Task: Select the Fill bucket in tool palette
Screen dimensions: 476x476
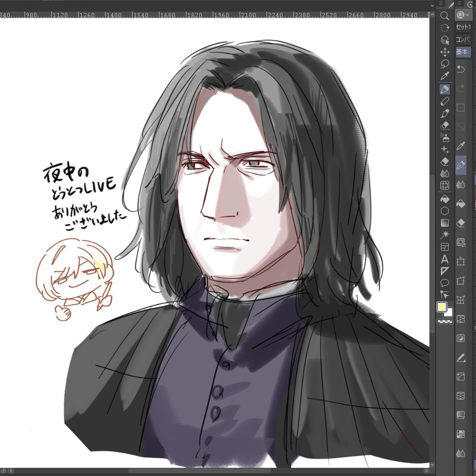Action: [x=444, y=199]
